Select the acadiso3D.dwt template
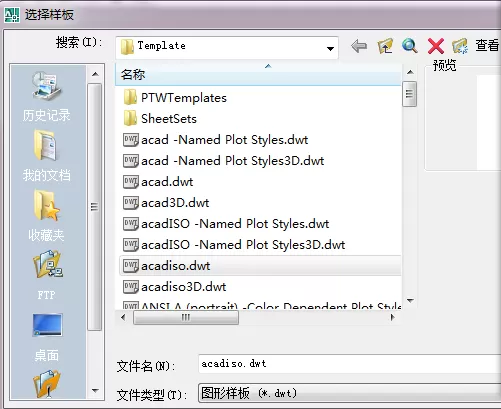 click(x=184, y=287)
